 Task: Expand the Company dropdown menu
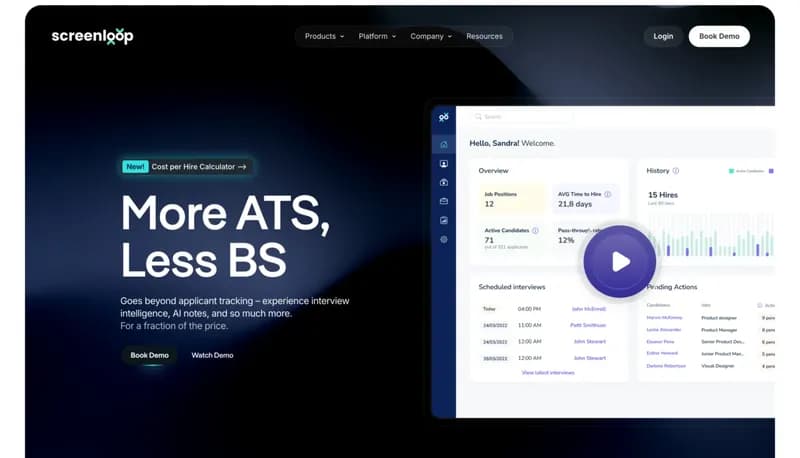[431, 36]
